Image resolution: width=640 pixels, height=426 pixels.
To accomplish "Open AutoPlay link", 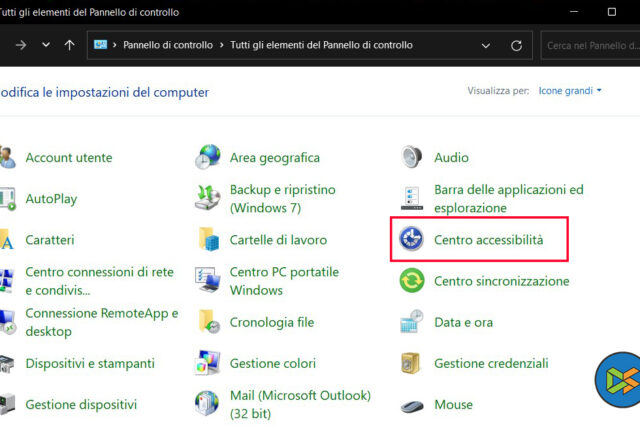I will 51,199.
